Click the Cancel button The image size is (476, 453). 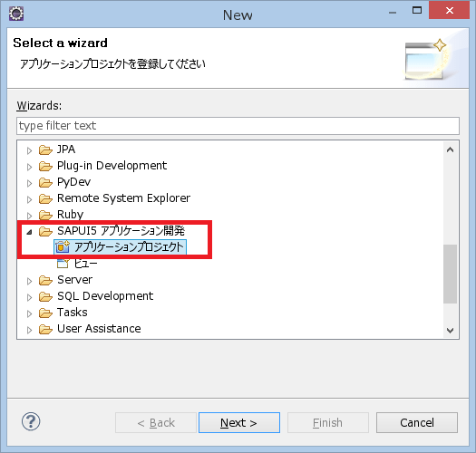coord(417,422)
